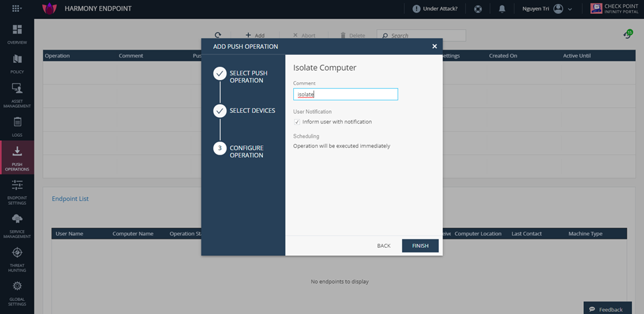Click Add push operation toolbar button
This screenshot has height=314, width=644.
click(255, 35)
